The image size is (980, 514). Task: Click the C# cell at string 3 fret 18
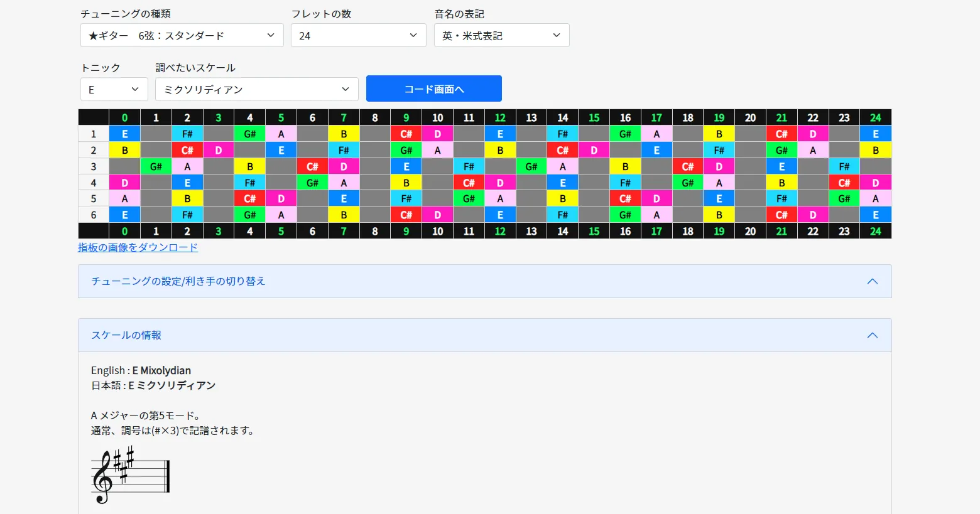688,166
